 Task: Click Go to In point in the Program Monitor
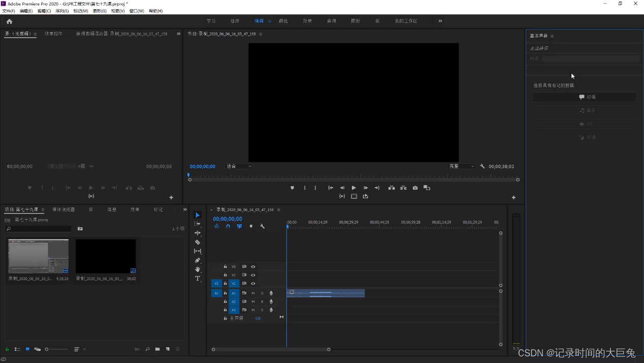point(331,188)
